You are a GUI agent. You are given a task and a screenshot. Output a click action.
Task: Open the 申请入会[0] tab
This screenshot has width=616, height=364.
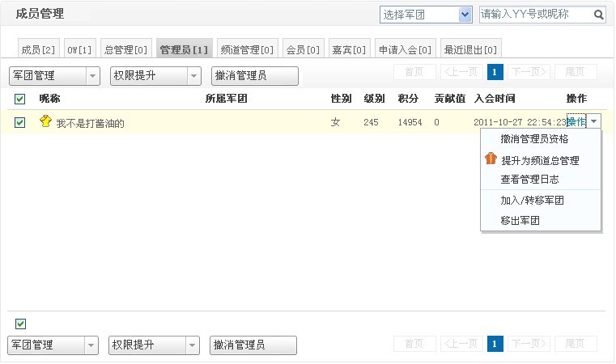(x=406, y=49)
